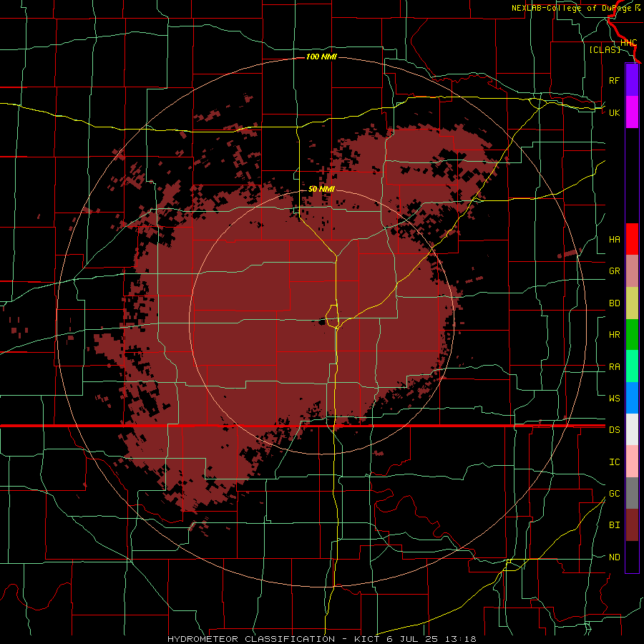This screenshot has width=644, height=644.
Task: Click the 'ND' legend label
Action: 614,557
